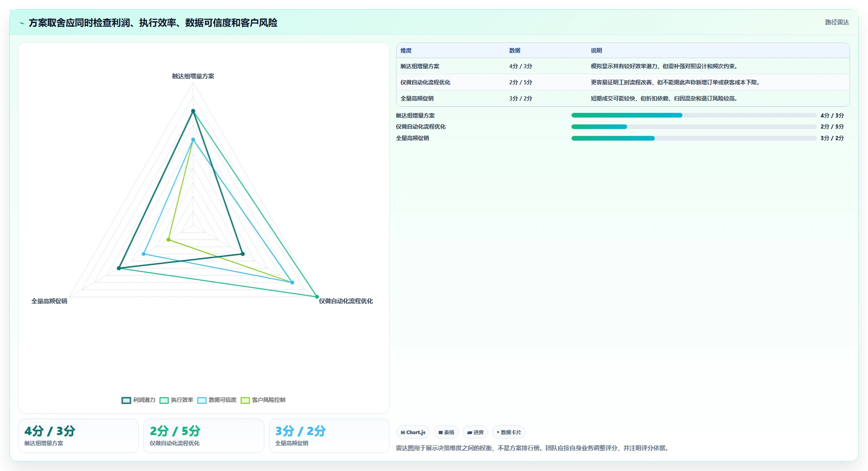Click the 维度 column header

click(x=406, y=51)
